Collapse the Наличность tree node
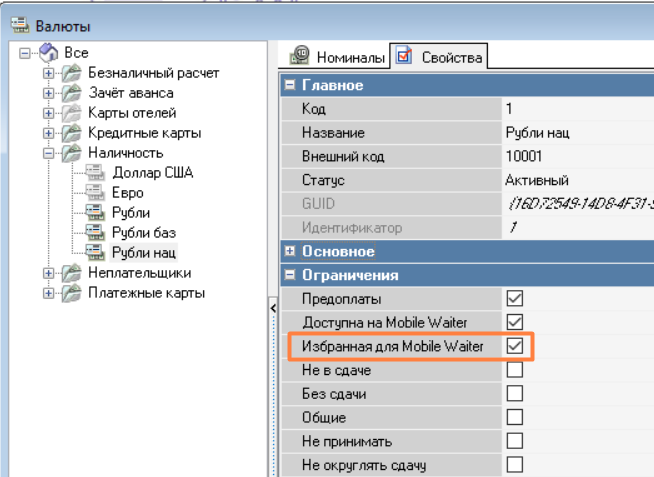This screenshot has width=654, height=477. pyautogui.click(x=48, y=153)
